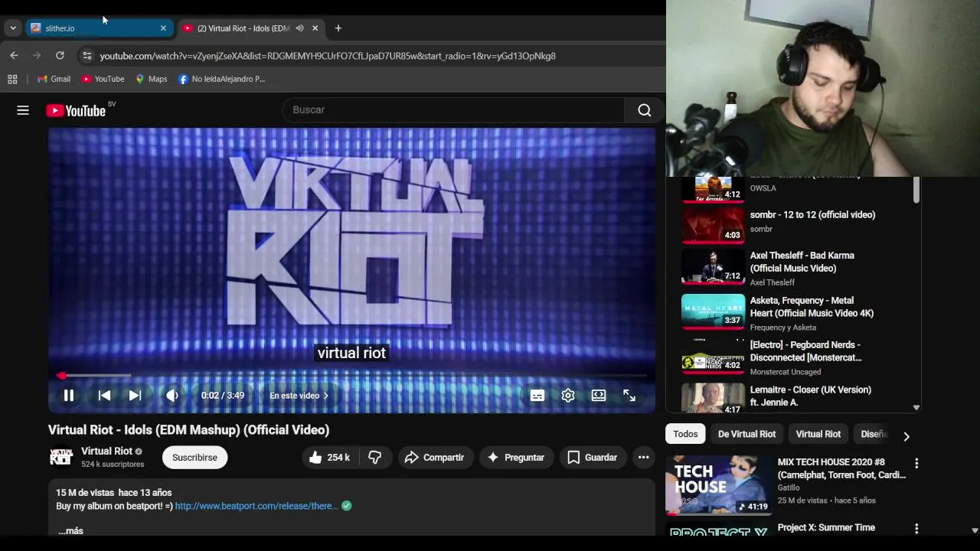This screenshot has height=551, width=980.
Task: Enter fullscreen mode
Action: pyautogui.click(x=629, y=396)
